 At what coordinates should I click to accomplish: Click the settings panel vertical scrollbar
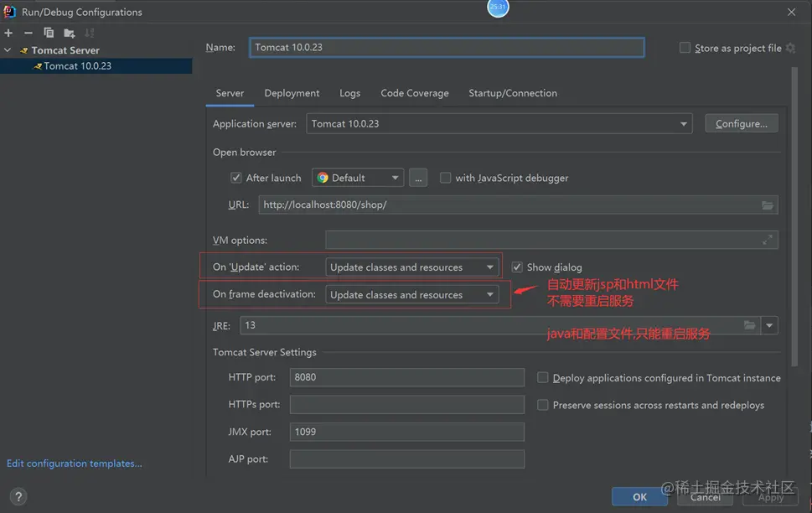coord(794,218)
